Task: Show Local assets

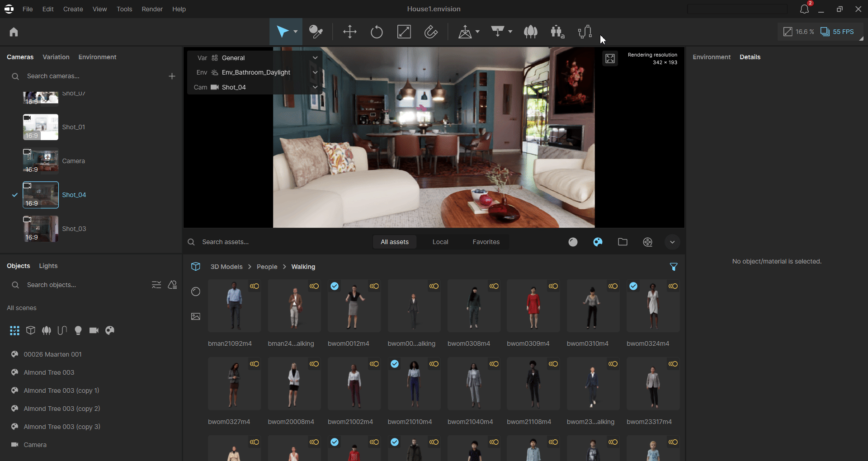Action: pyautogui.click(x=440, y=242)
